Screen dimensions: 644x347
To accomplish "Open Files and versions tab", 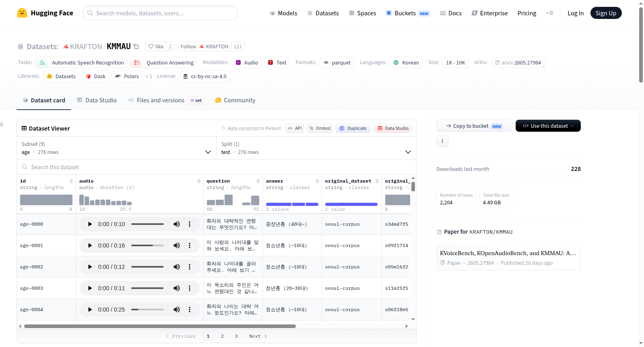I will coord(165,100).
